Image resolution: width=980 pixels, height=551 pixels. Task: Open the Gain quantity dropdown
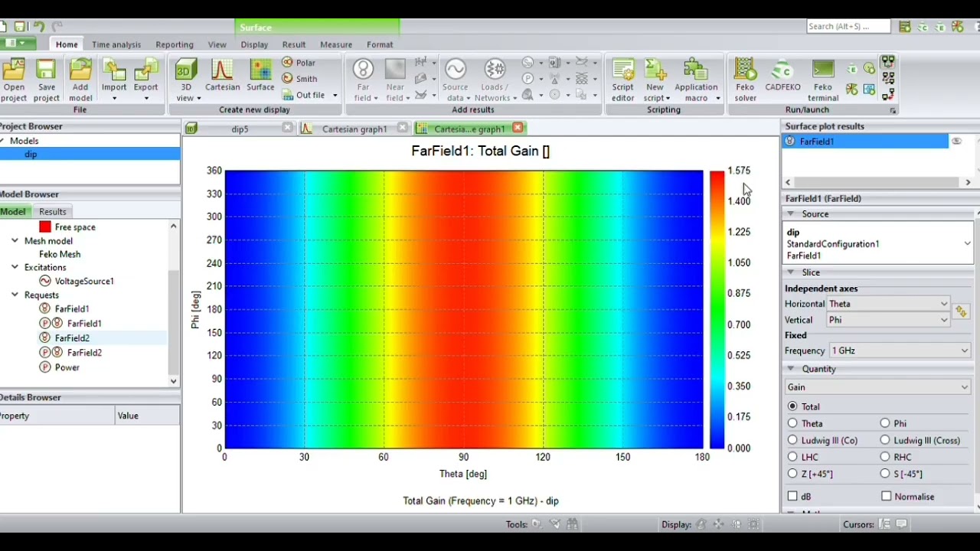point(878,387)
